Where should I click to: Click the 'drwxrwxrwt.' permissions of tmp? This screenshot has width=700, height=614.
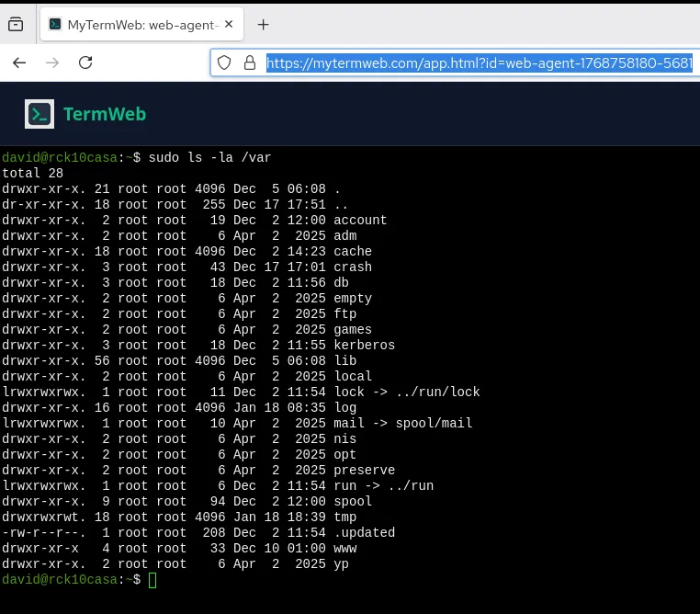pos(43,517)
